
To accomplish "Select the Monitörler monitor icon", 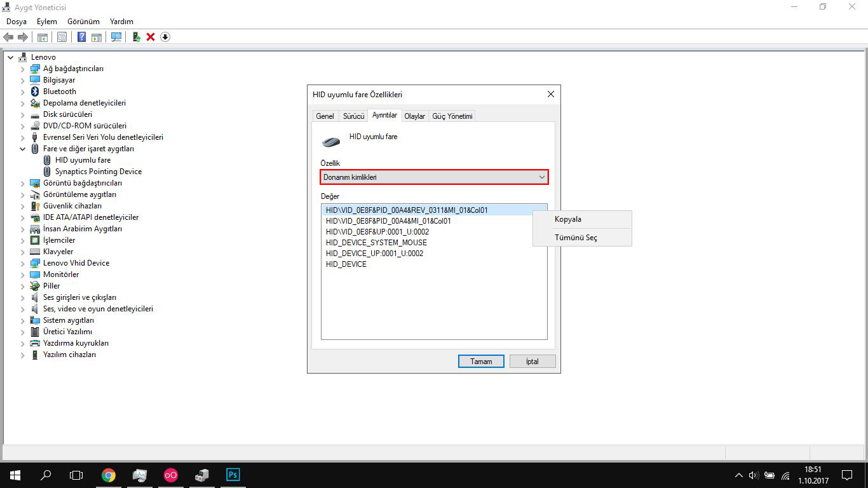I will click(x=35, y=274).
